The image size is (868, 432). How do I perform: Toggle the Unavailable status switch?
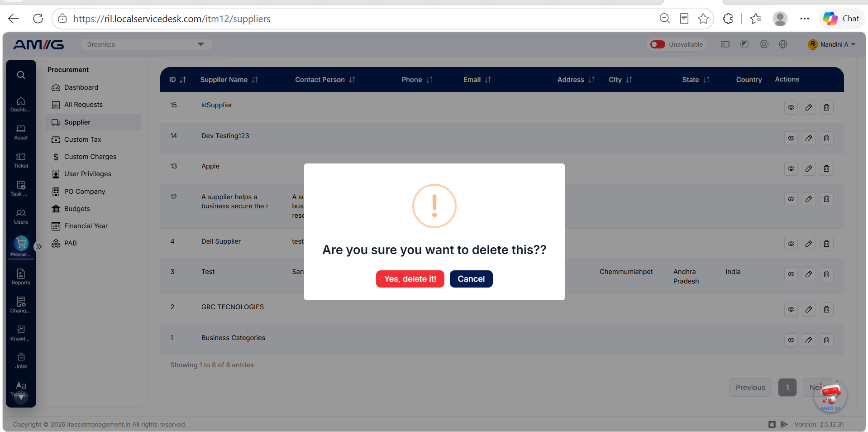point(658,44)
